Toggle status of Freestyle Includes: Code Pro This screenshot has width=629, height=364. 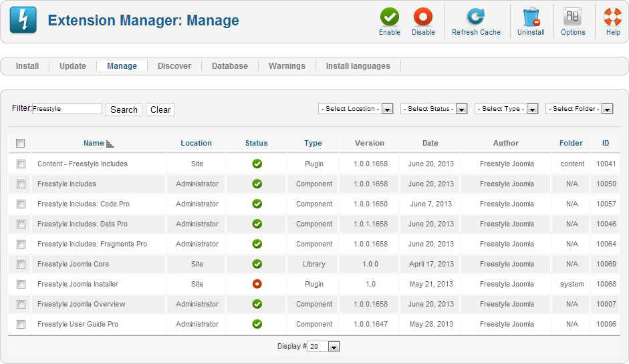(257, 204)
